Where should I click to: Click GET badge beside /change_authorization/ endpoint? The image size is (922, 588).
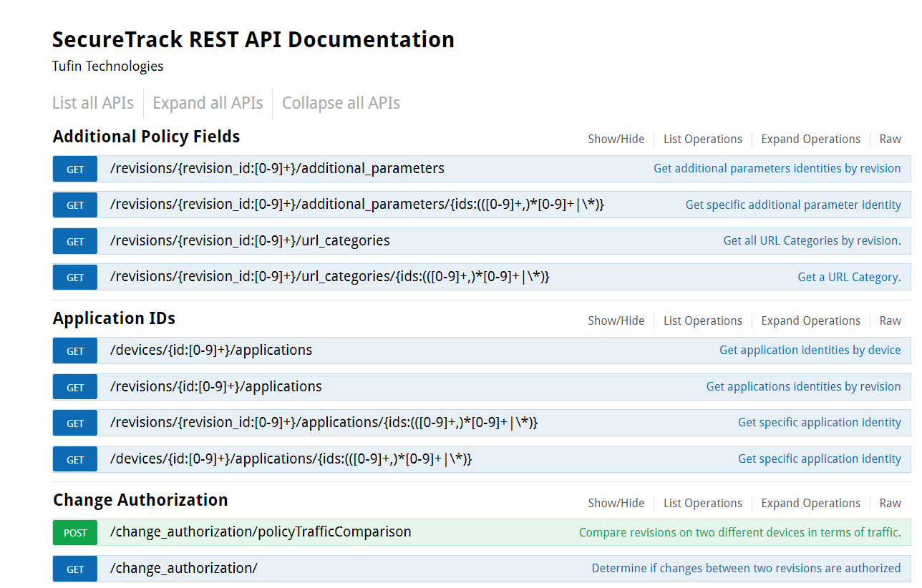point(75,569)
